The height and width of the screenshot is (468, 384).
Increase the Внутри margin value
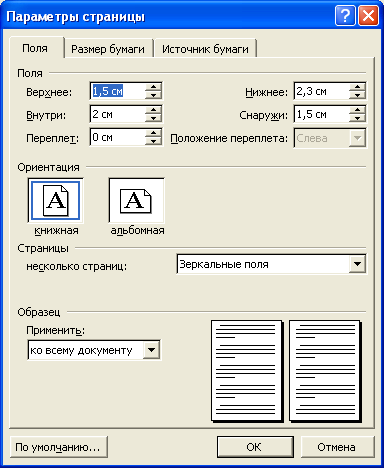153,110
